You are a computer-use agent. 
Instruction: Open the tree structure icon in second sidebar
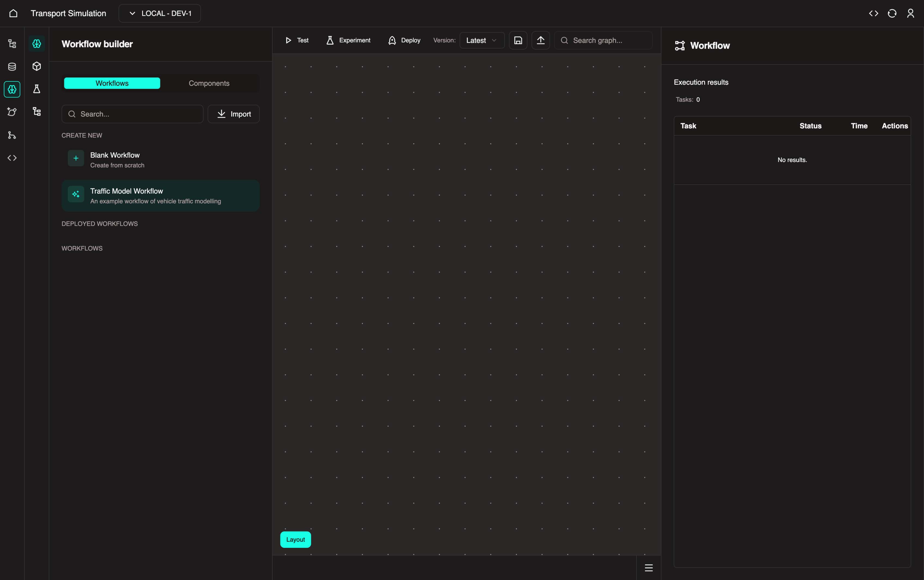(37, 112)
